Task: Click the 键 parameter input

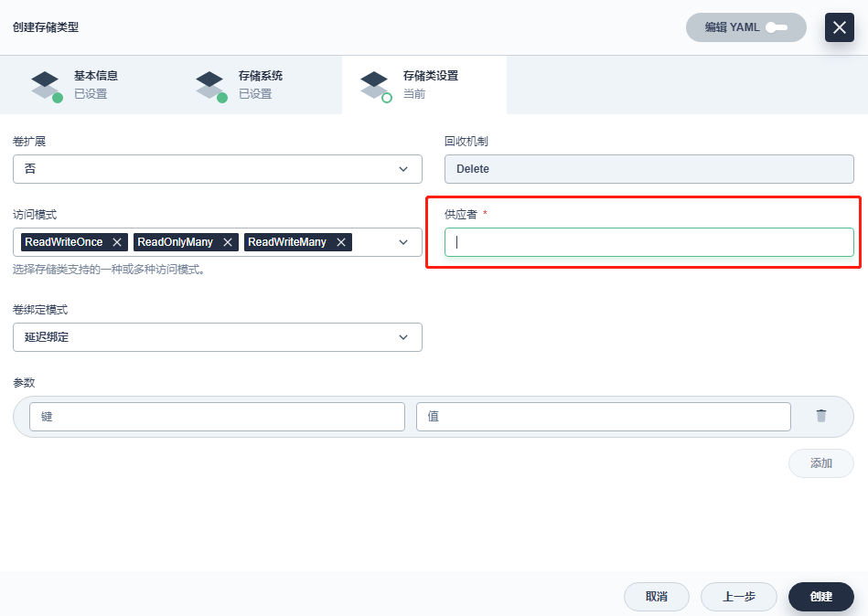Action: click(x=217, y=417)
